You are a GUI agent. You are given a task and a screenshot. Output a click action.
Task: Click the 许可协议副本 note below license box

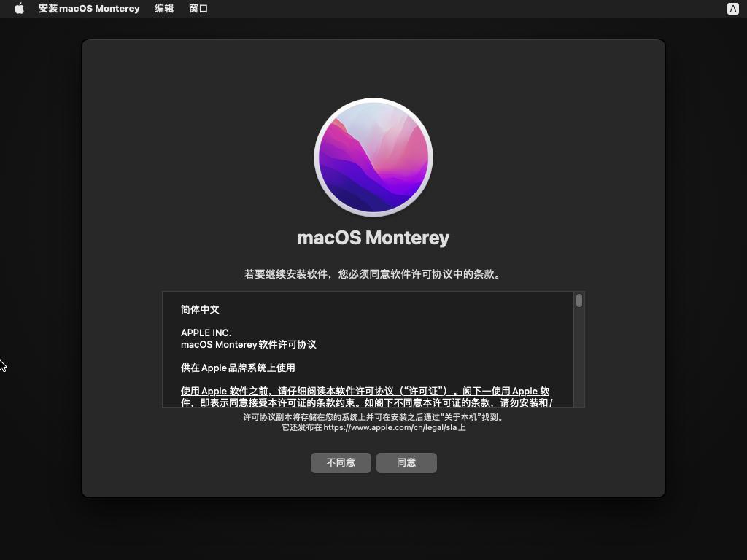click(x=373, y=417)
